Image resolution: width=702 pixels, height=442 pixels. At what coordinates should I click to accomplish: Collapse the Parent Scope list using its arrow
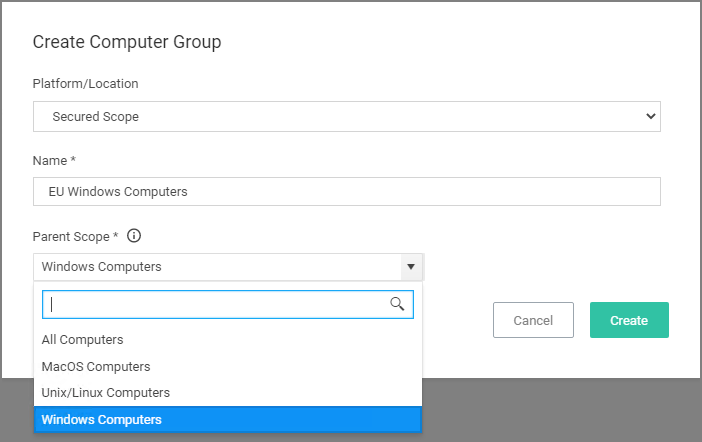click(x=410, y=267)
